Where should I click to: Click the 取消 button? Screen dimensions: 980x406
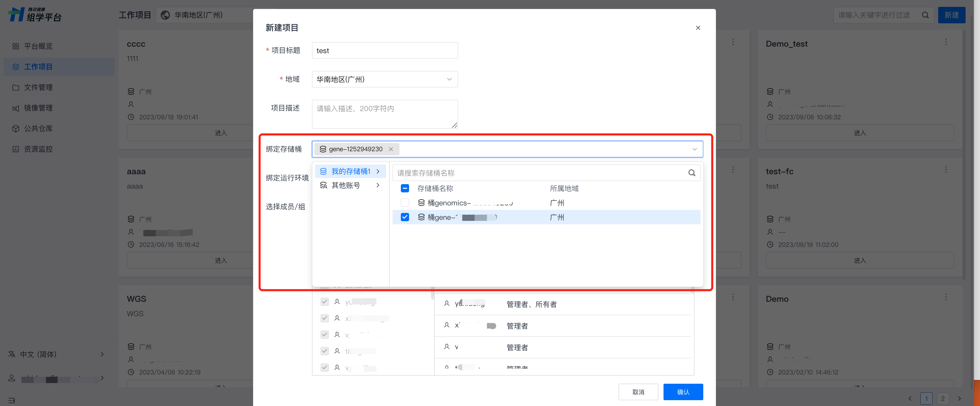[638, 392]
